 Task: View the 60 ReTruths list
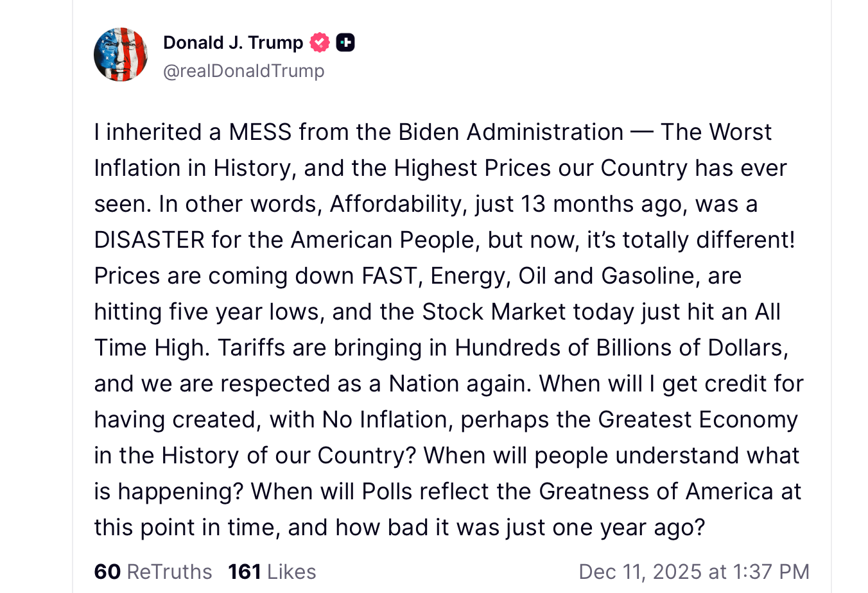click(153, 571)
